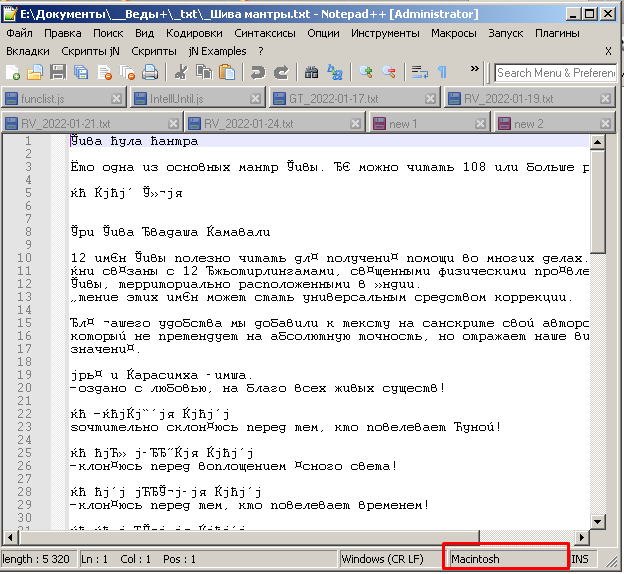Image resolution: width=624 pixels, height=574 pixels.
Task: Open the Скрипты menu
Action: tap(154, 51)
